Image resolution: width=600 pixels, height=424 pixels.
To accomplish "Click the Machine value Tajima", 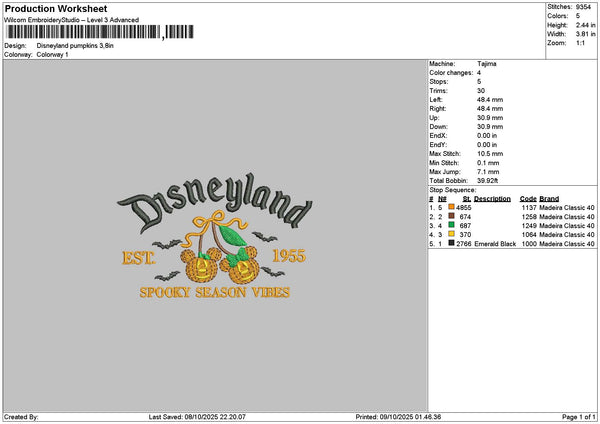I will point(487,64).
